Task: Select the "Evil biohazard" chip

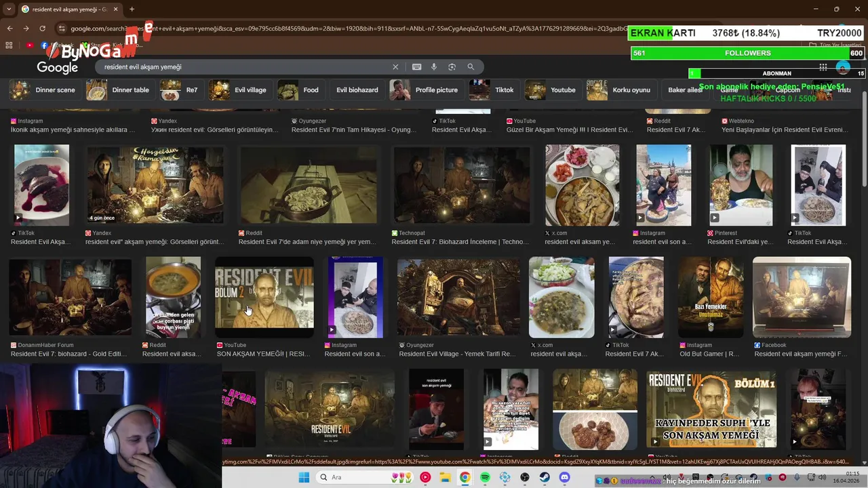Action: (x=357, y=89)
